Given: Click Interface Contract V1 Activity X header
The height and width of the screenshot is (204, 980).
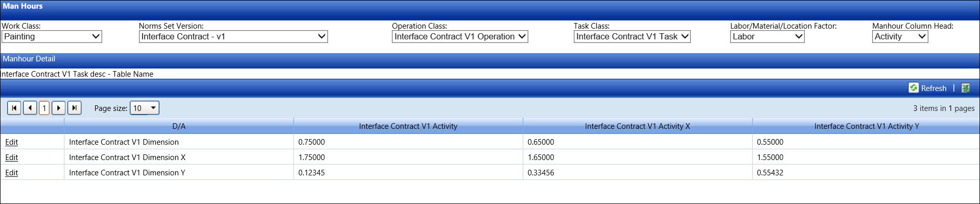Looking at the screenshot, I should click(637, 126).
